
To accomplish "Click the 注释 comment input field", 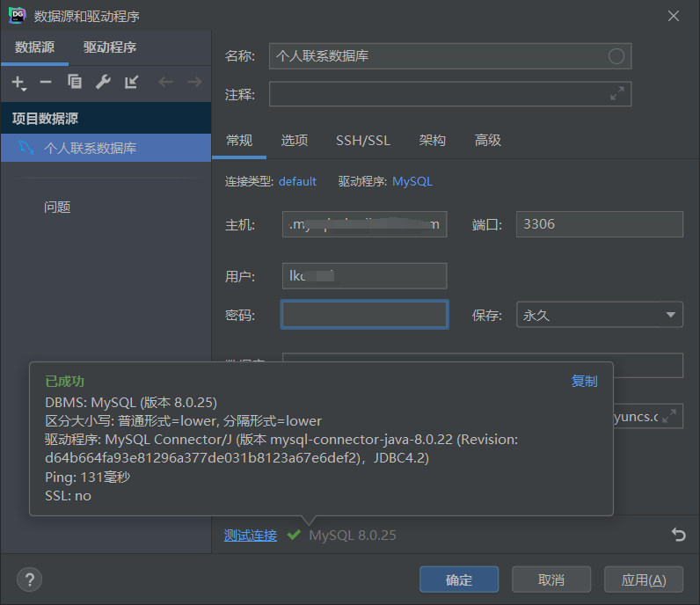I will point(450,94).
